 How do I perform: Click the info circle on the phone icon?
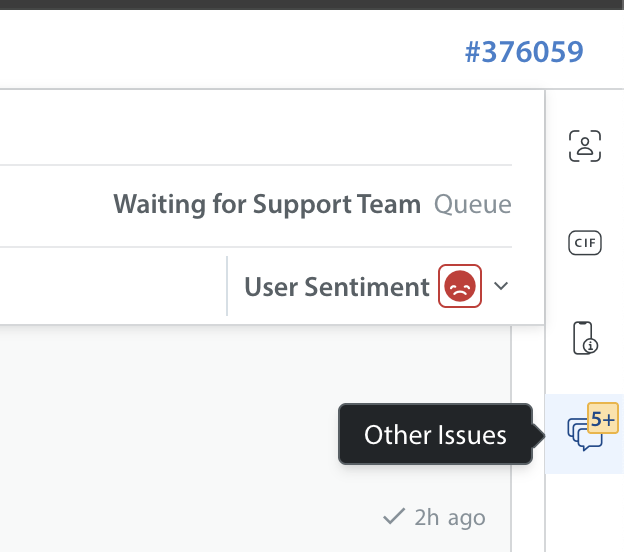coord(591,346)
